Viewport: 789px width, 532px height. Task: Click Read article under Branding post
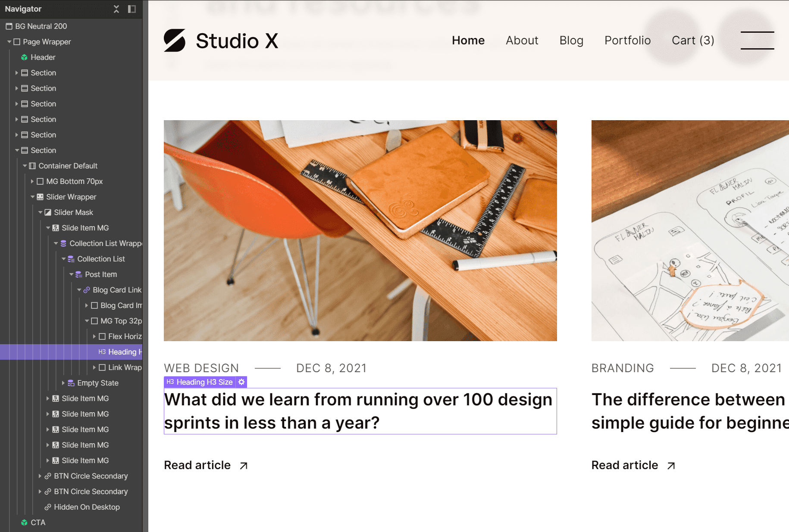point(625,465)
